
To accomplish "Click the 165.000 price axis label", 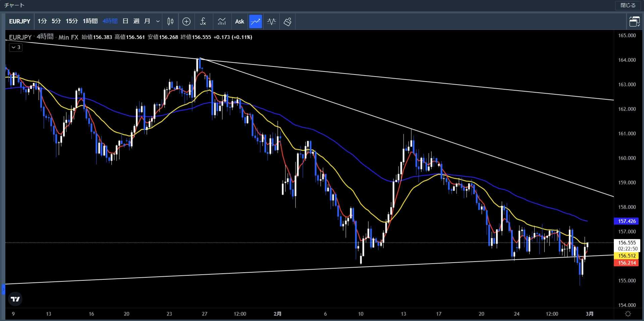I will coord(627,36).
